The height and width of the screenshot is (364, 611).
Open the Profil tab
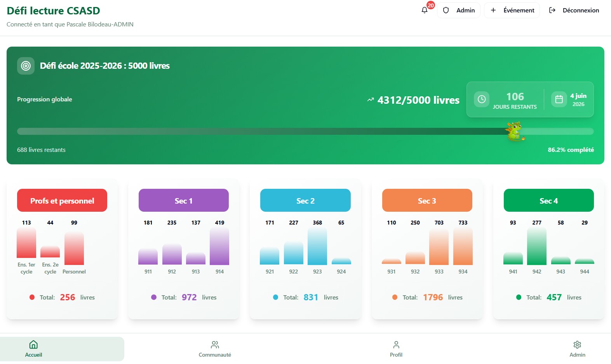pos(396,349)
